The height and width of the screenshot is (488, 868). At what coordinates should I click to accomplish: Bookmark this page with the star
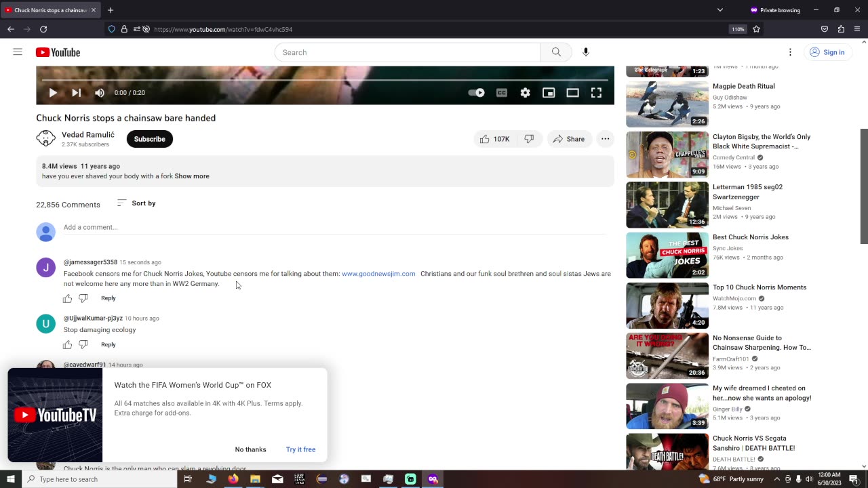[756, 29]
